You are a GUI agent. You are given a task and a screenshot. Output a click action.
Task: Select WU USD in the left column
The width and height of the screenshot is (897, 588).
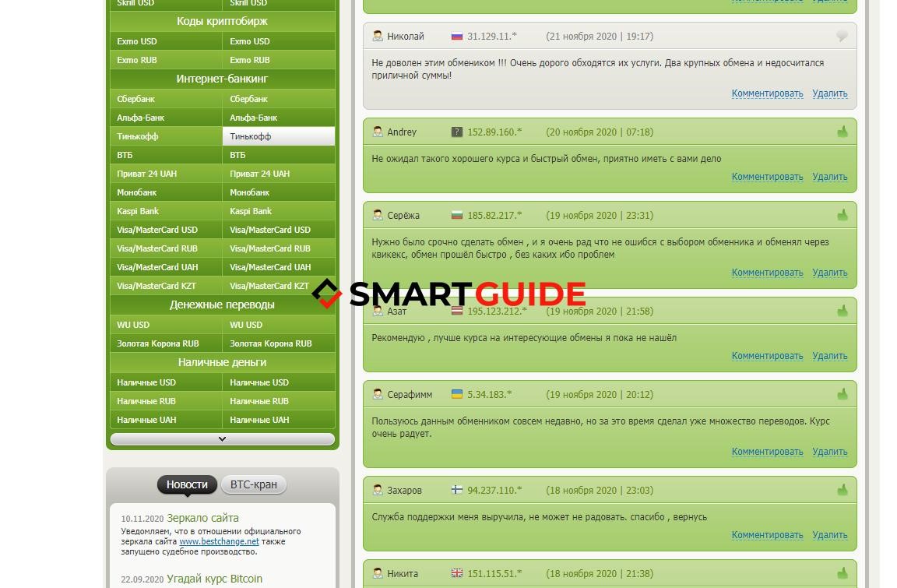(166, 325)
